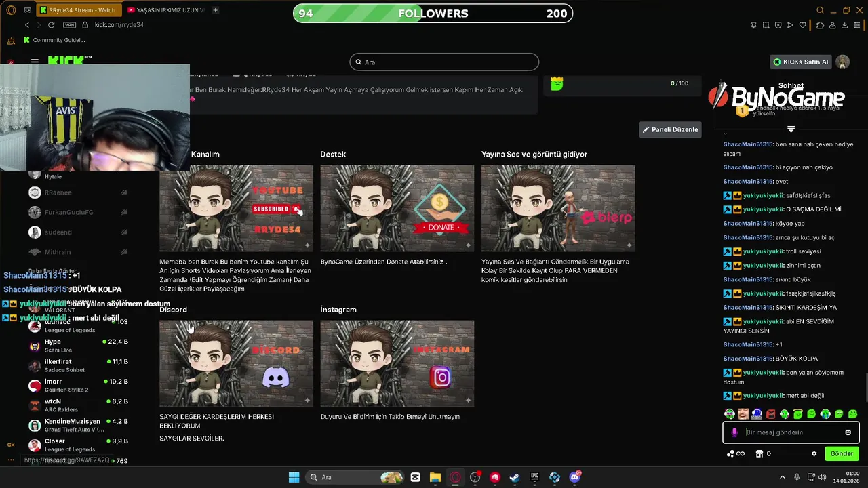Open ilkerfirat Sadece Sohbet channel

click(78, 365)
